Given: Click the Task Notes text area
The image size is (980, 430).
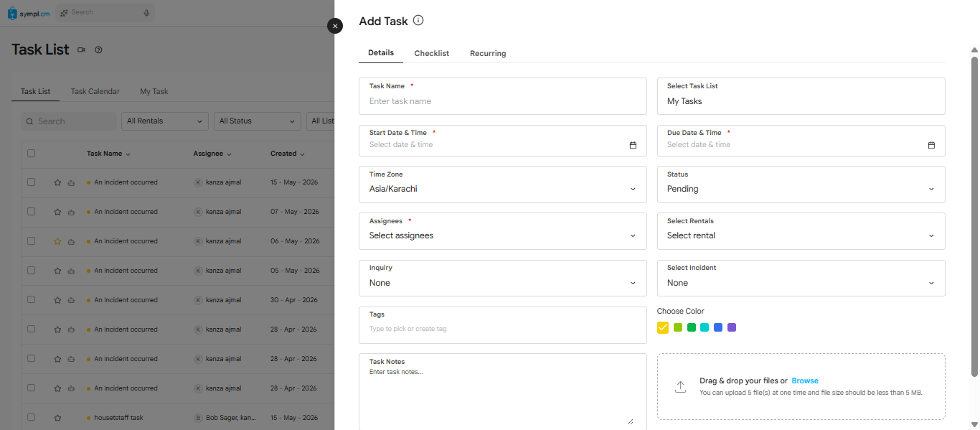Looking at the screenshot, I should pyautogui.click(x=503, y=392).
